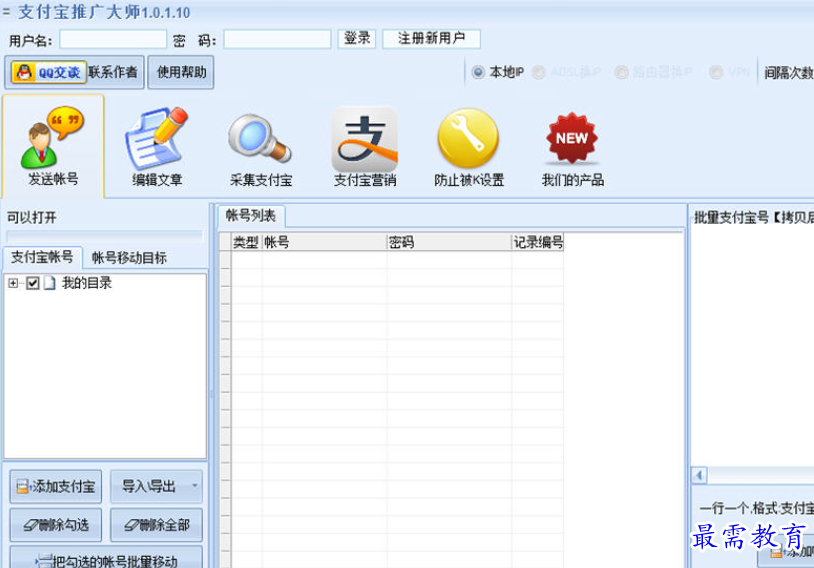The width and height of the screenshot is (814, 568).
Task: Click the 删除全部 button
Action: [156, 525]
